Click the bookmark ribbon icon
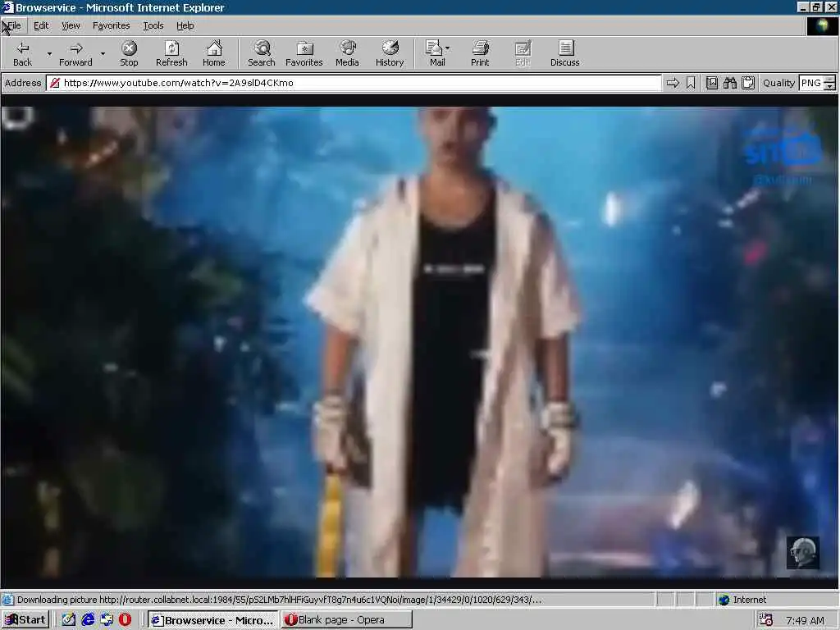The width and height of the screenshot is (840, 630). click(691, 83)
